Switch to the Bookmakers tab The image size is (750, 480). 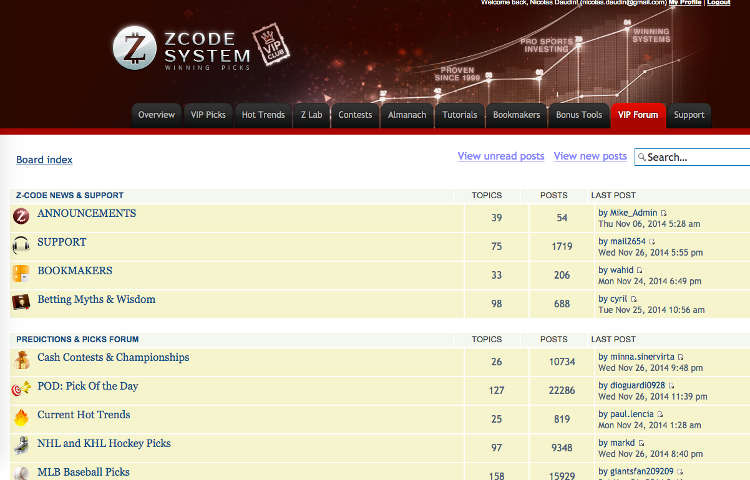pyautogui.click(x=517, y=115)
